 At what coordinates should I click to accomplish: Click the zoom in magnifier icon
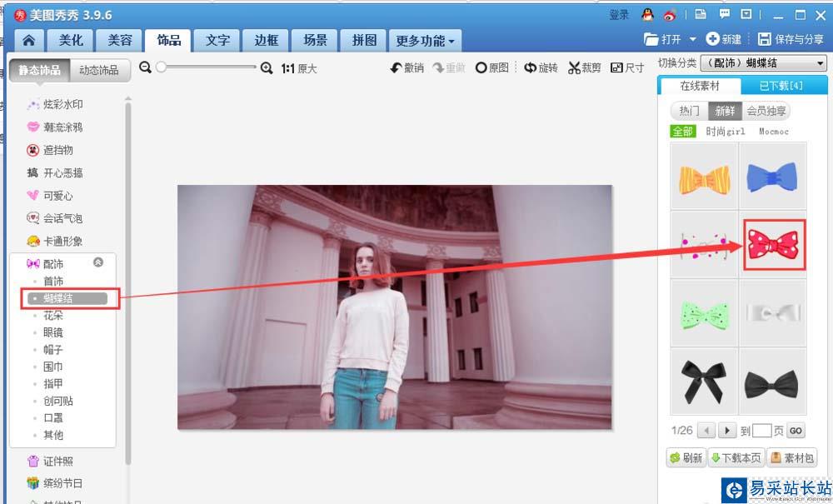tap(267, 67)
